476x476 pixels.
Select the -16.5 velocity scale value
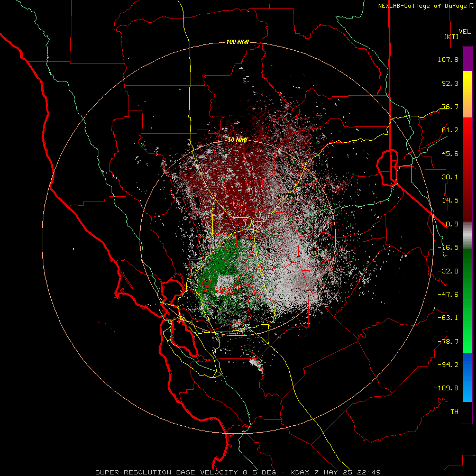[x=448, y=248]
